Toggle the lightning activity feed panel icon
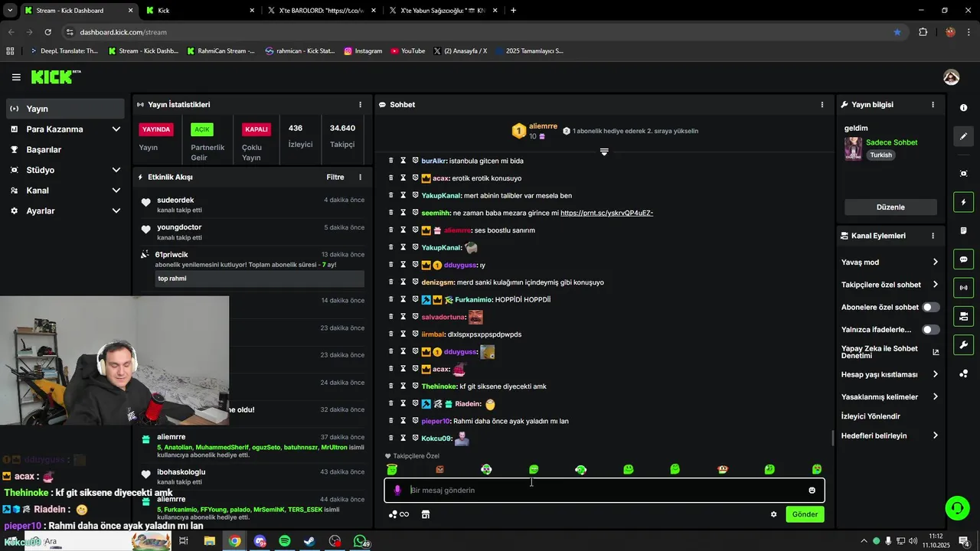The image size is (980, 551). point(964,202)
